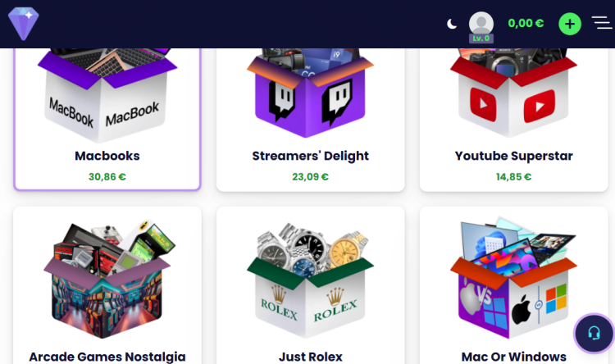
Task: Select the Just Rolex box image
Action: pos(310,280)
